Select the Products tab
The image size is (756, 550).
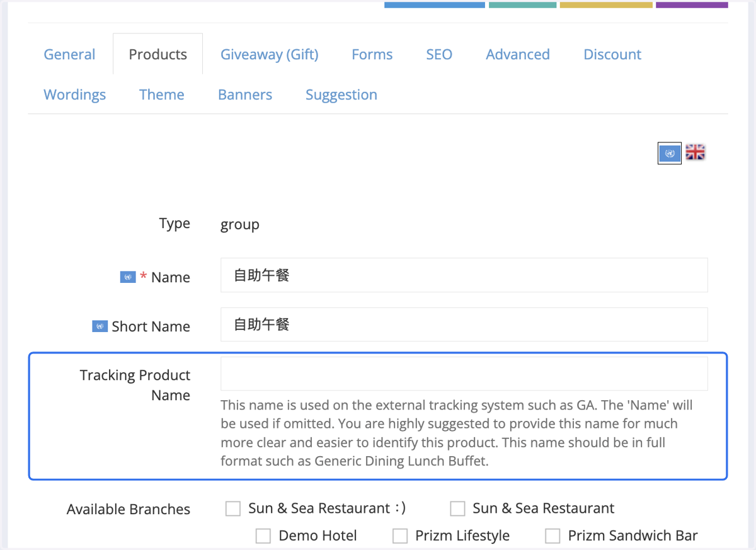pos(158,54)
